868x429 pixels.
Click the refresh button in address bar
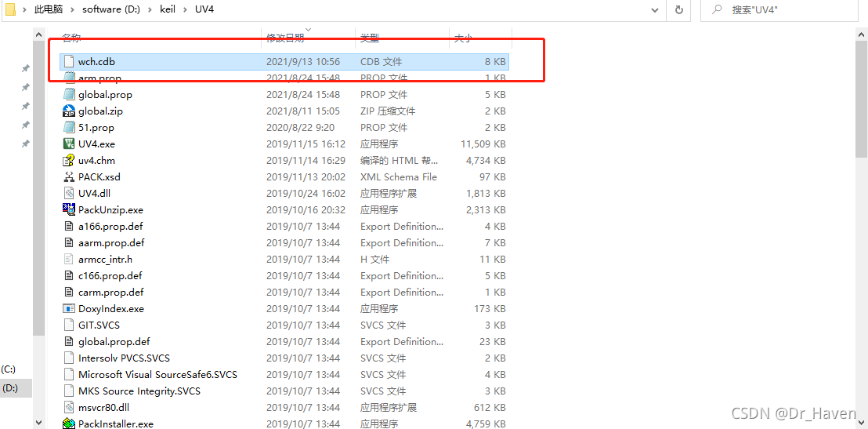point(679,9)
